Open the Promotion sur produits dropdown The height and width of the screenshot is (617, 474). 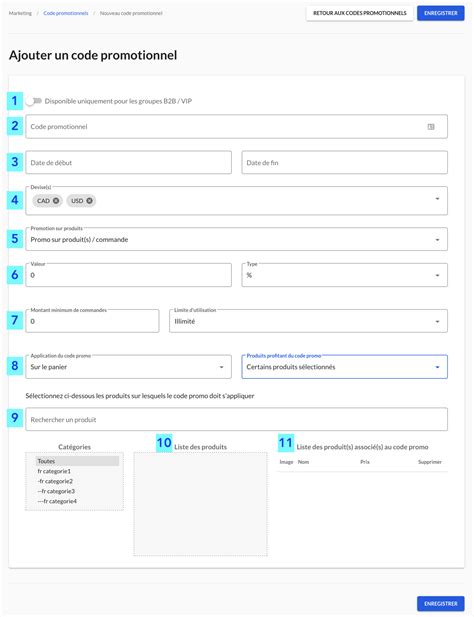click(236, 239)
